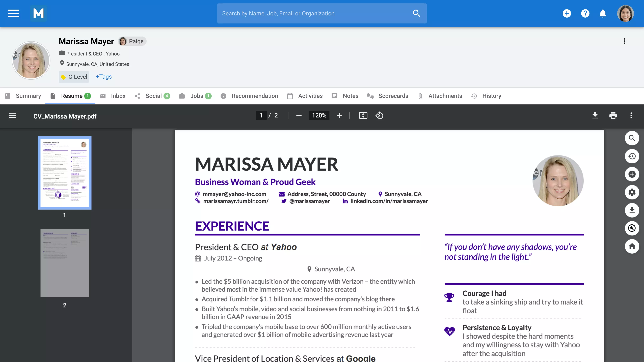Zoom in the PDF with plus

coord(339,115)
